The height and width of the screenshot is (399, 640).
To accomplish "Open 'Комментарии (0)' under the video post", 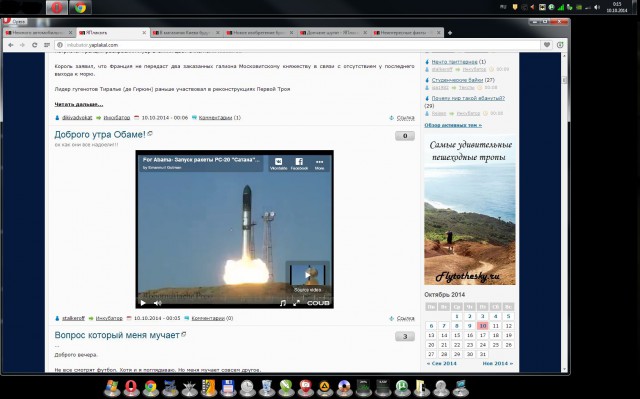I will 212,318.
